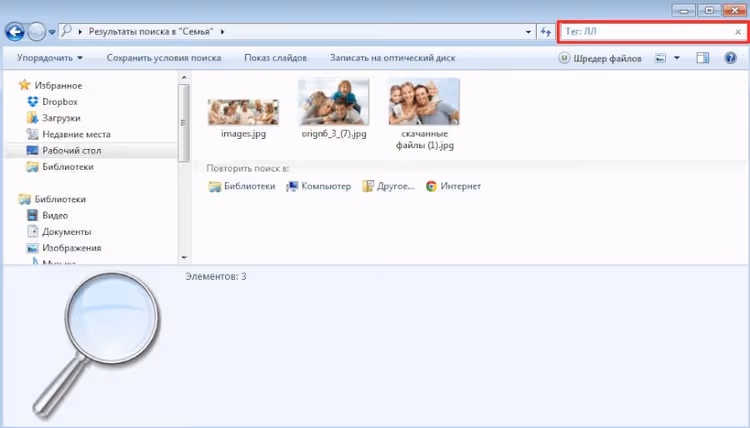Click the star icon next to Избранное
The width and height of the screenshot is (750, 428).
(x=24, y=85)
